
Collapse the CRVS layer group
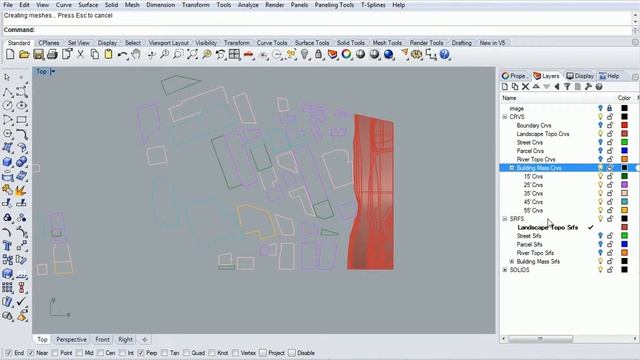click(505, 117)
